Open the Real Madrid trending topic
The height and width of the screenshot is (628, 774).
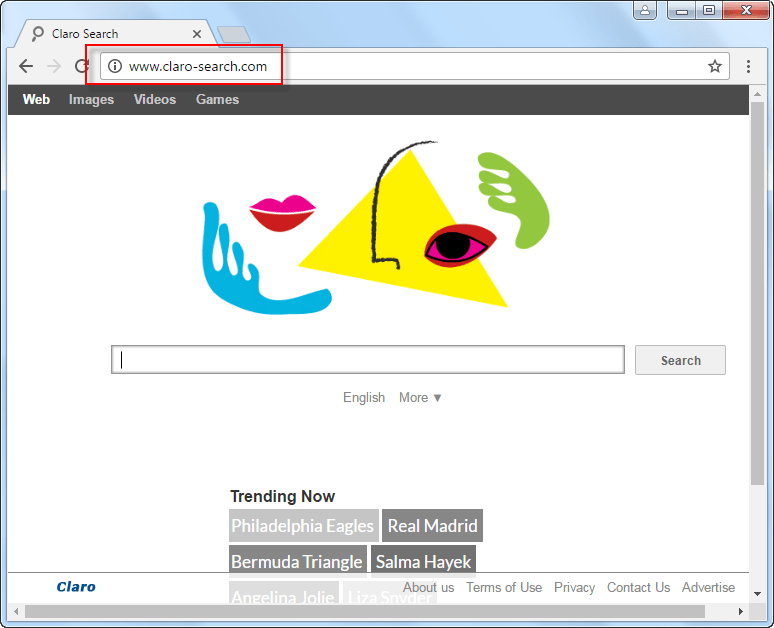tap(432, 526)
